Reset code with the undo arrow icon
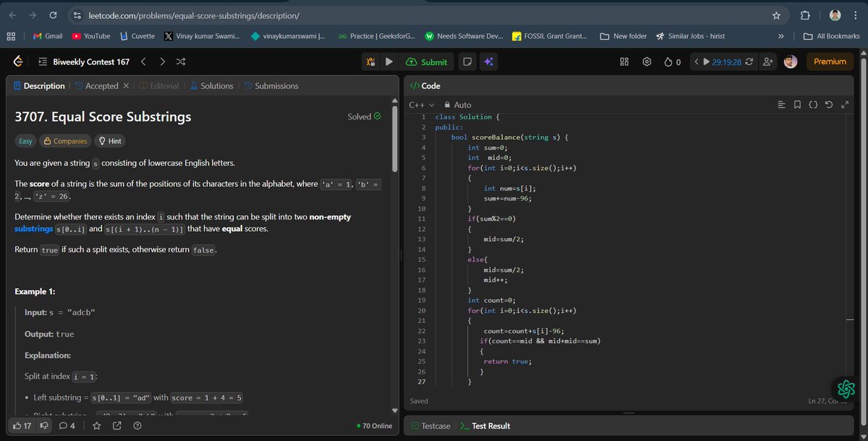The width and height of the screenshot is (868, 441). click(x=829, y=105)
